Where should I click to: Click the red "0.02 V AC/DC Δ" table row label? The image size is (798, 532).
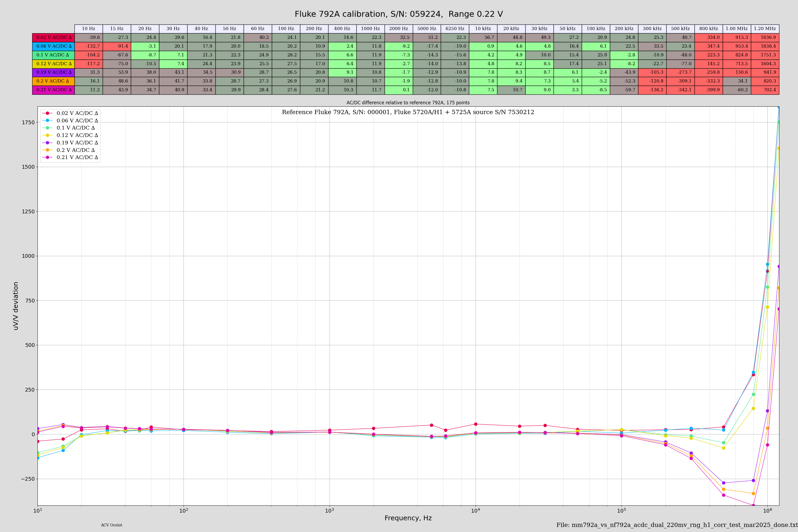point(54,38)
